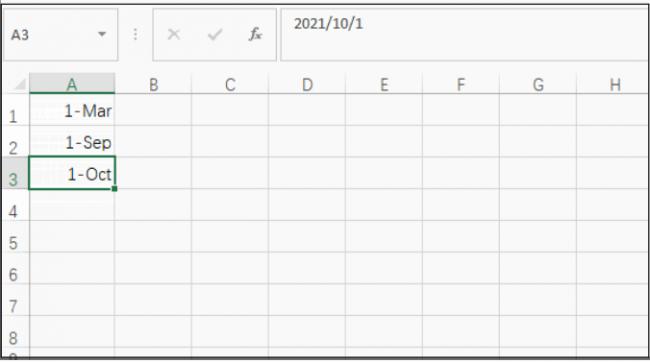Click the Name Box showing A3
The height and width of the screenshot is (363, 650).
tap(61, 35)
